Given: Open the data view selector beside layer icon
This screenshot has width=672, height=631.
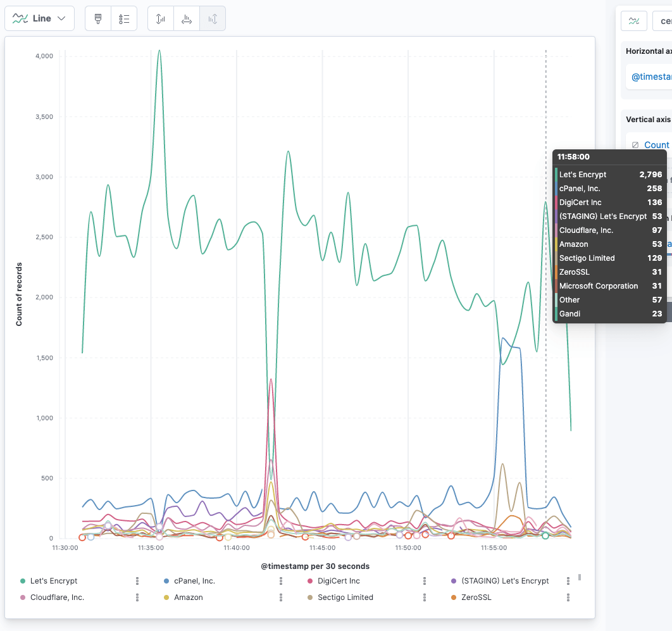Looking at the screenshot, I should coord(663,21).
